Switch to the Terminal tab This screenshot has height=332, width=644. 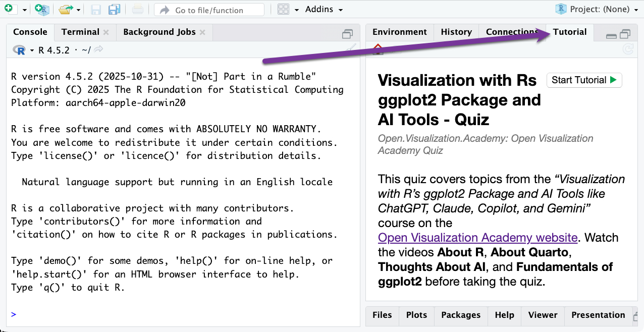(x=80, y=31)
